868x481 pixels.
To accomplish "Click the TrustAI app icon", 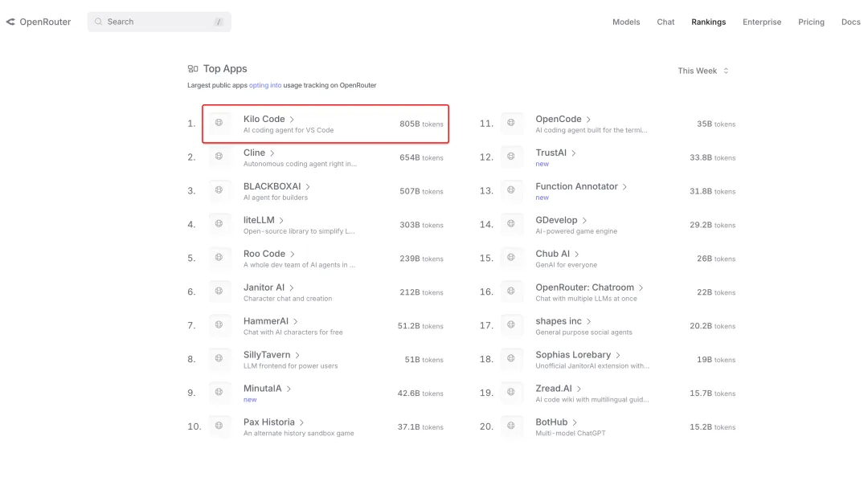I will (511, 157).
